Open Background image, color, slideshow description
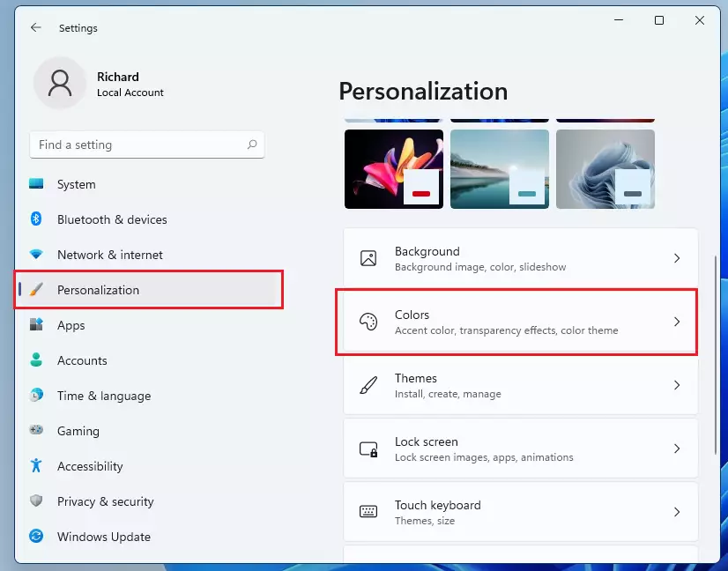 click(480, 267)
